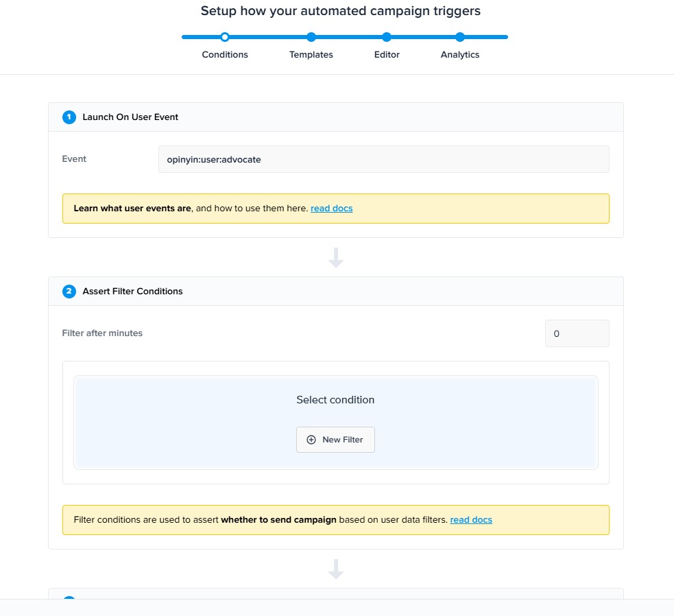674x616 pixels.
Task: Open the Templates step label
Action: (311, 55)
